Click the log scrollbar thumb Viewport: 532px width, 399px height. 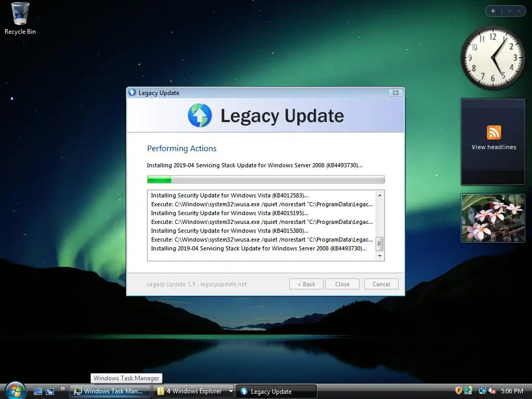[x=380, y=244]
